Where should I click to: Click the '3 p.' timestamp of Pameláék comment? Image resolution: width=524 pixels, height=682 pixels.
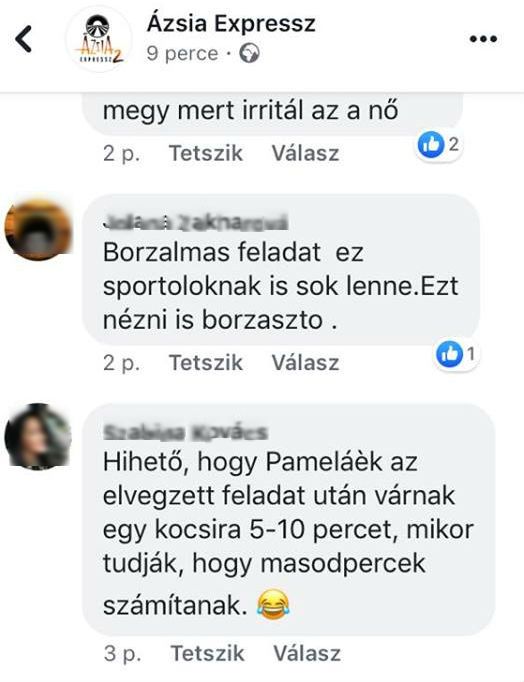[x=122, y=653]
